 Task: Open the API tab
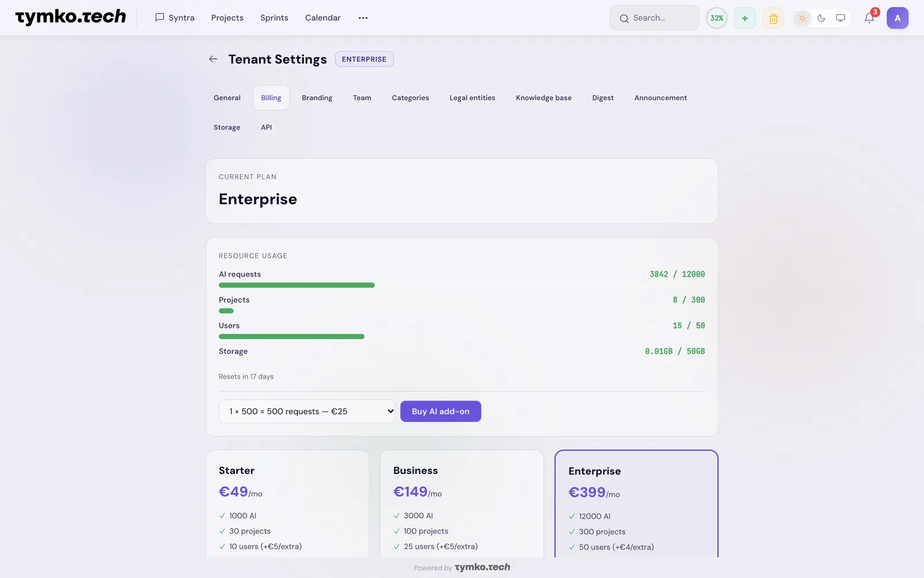coord(266,127)
